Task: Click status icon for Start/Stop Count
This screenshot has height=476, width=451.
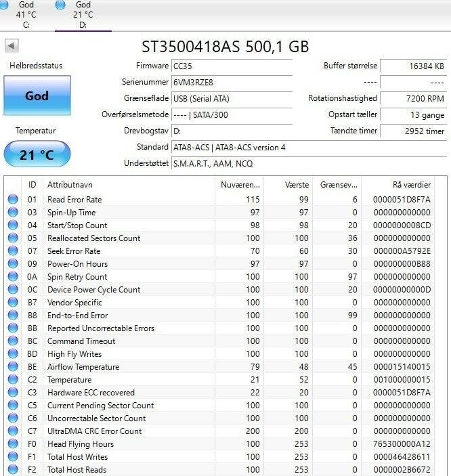Action: point(13,225)
